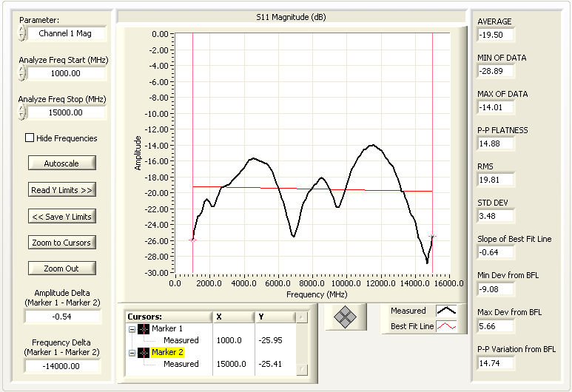Click Marker 2 X value 15000.0
Viewport: 572px width, 392px height.
[x=232, y=364]
